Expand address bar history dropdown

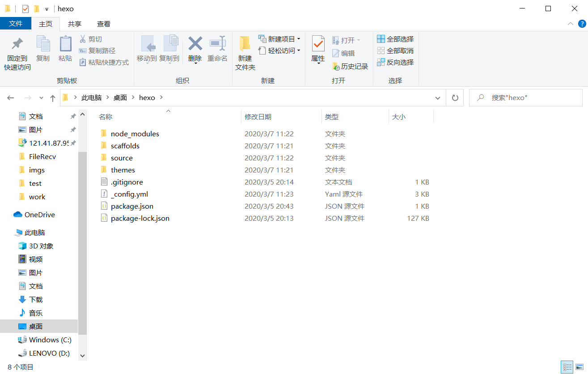point(437,97)
